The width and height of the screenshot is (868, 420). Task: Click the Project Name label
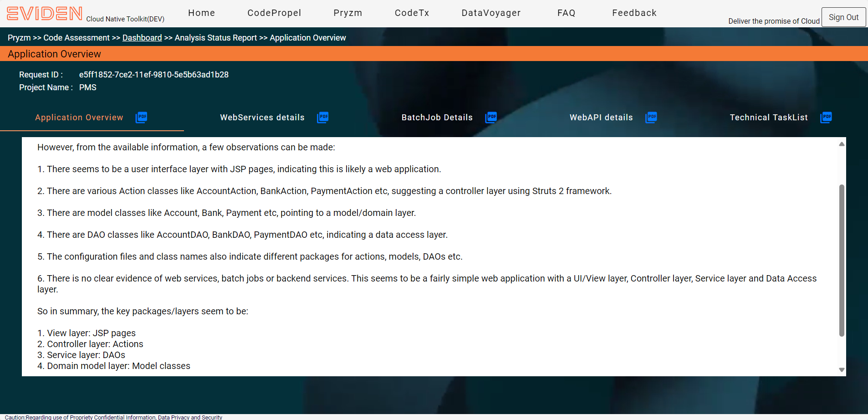pyautogui.click(x=46, y=87)
